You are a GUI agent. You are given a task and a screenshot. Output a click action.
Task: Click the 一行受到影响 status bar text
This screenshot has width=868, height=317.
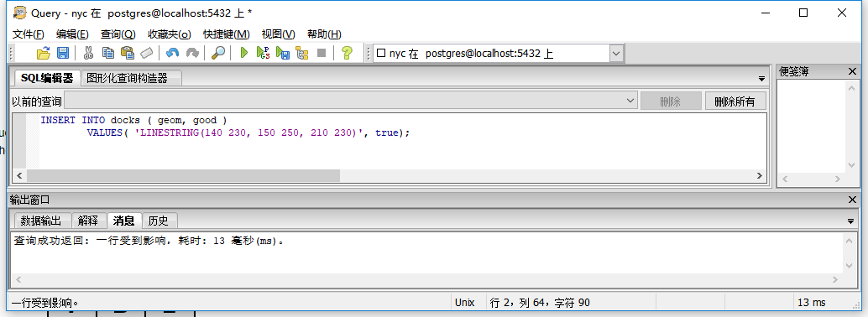(45, 304)
